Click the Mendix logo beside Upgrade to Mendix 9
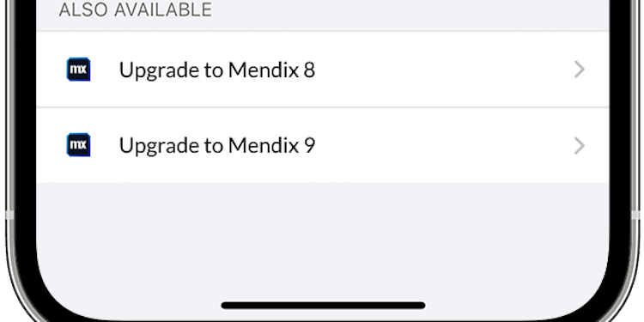Image resolution: width=644 pixels, height=322 pixels. [x=78, y=145]
